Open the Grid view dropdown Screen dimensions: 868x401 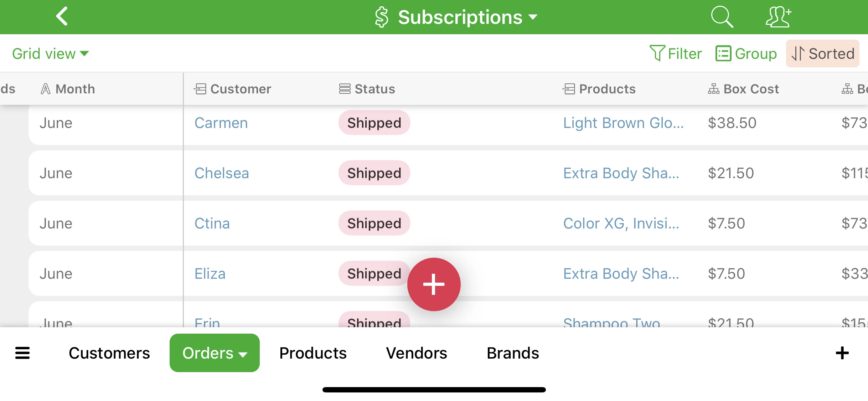50,53
